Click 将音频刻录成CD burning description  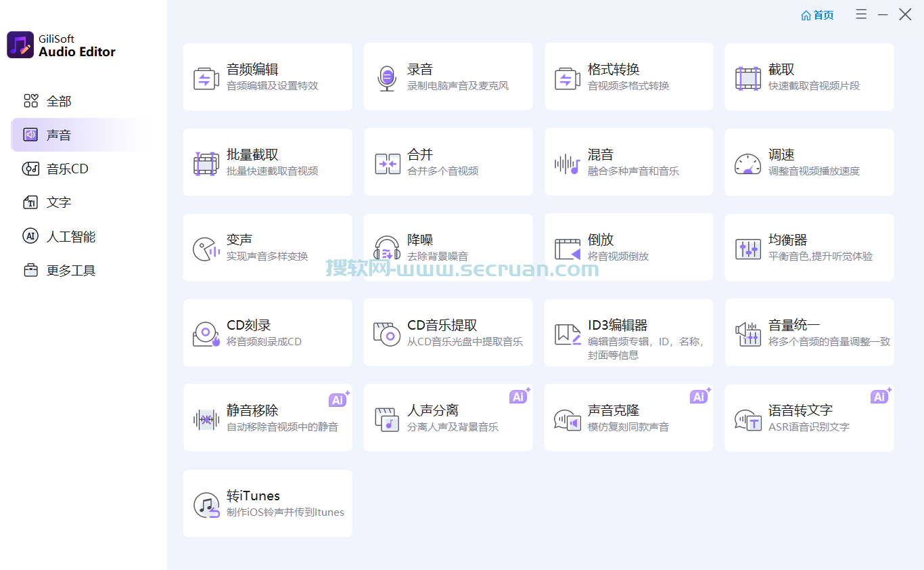point(264,342)
